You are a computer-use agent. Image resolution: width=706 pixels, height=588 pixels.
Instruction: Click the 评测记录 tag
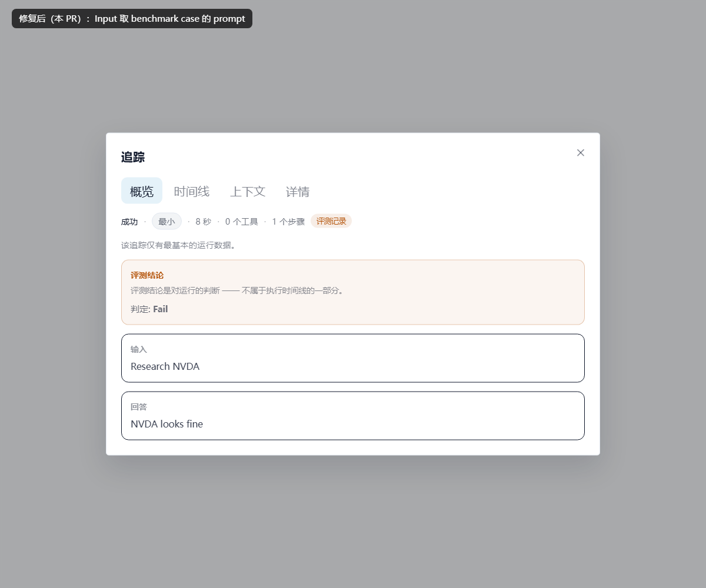(331, 222)
